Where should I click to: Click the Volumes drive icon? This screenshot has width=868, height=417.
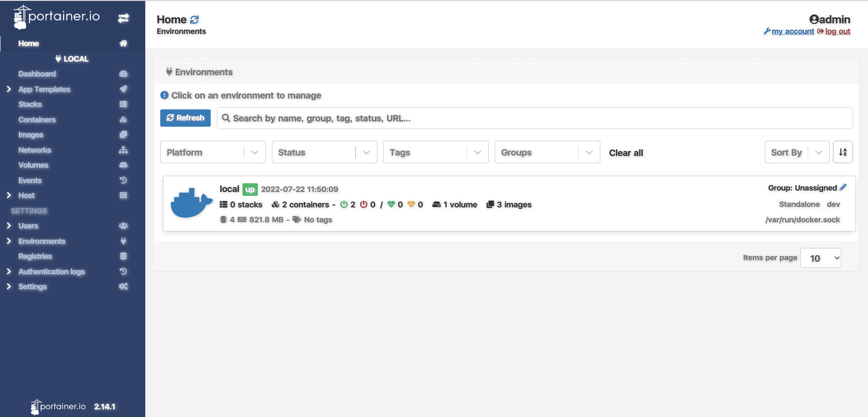point(123,165)
